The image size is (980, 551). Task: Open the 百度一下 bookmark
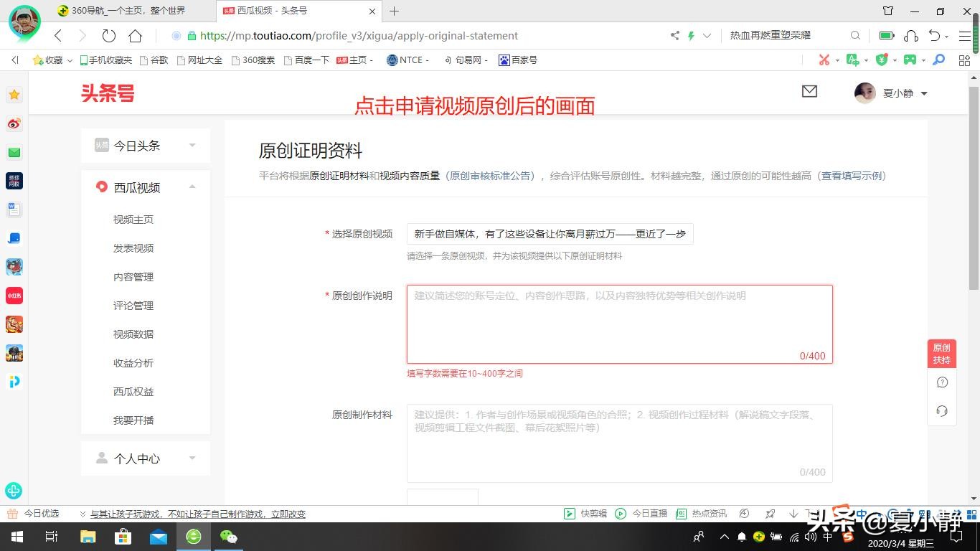[x=306, y=60]
